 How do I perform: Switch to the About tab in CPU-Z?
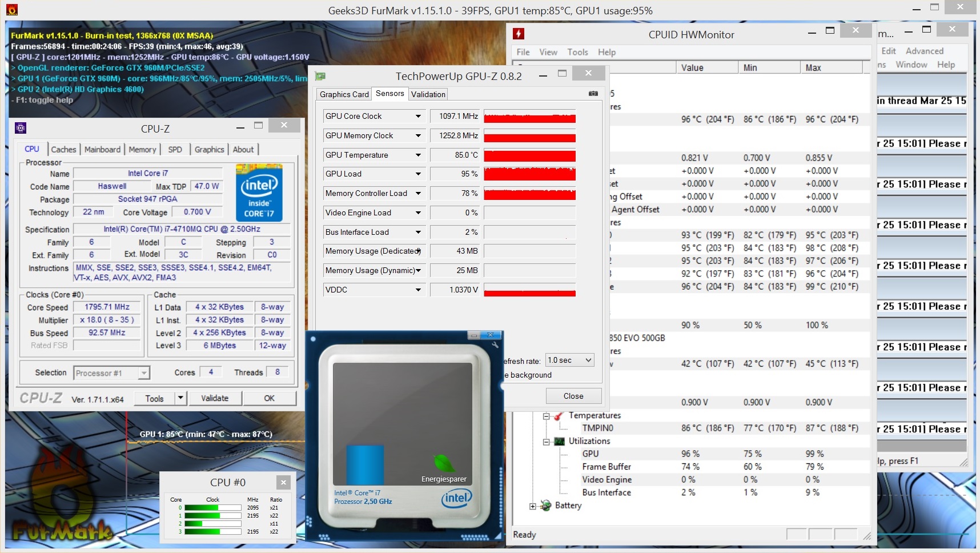pyautogui.click(x=243, y=150)
